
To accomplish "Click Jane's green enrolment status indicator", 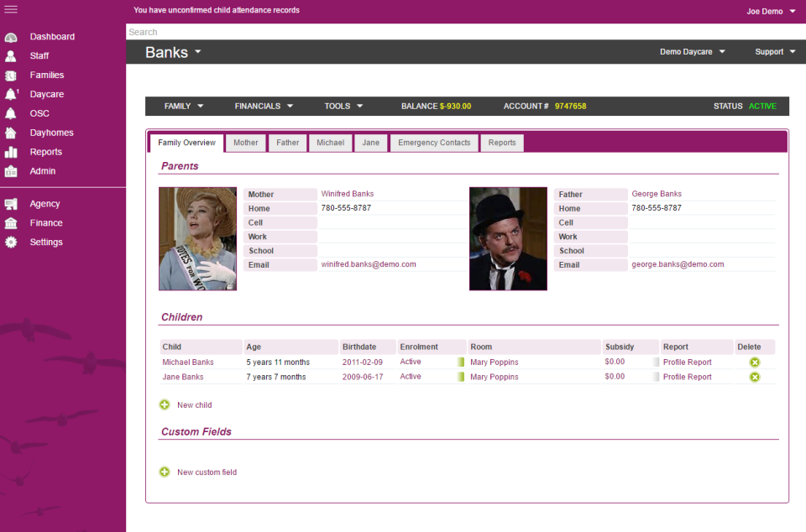I will point(461,377).
